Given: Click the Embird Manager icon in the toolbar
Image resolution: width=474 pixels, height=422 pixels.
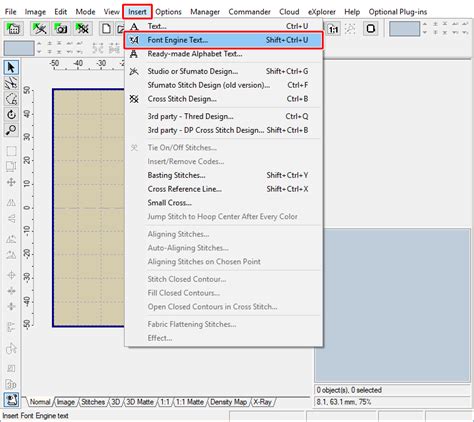Looking at the screenshot, I should coord(13,29).
